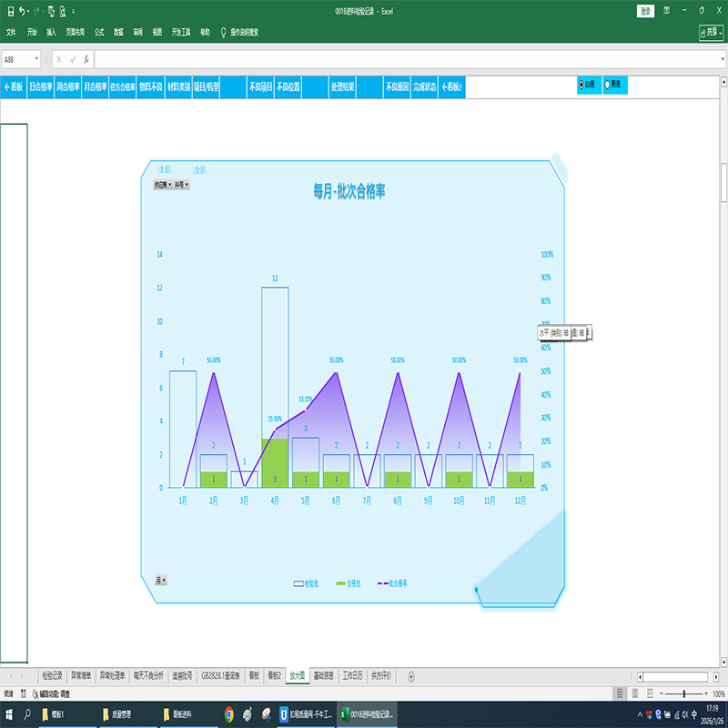Click the ribbon display options icon
Screen dimensions: 728x728
667,11
